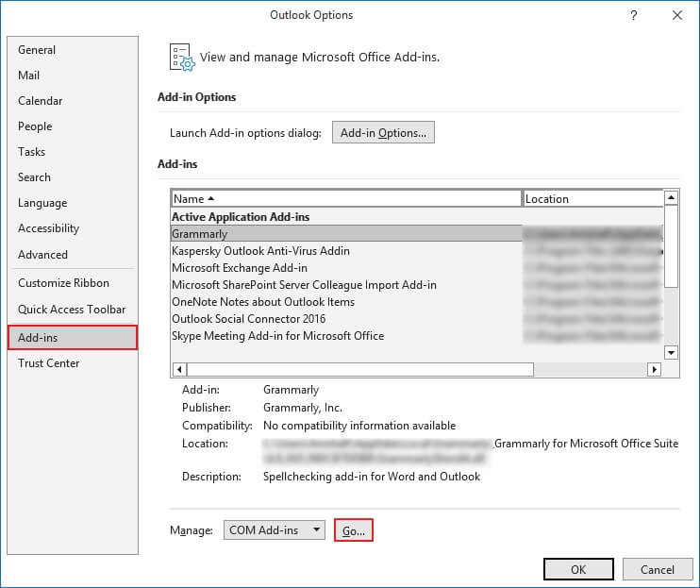Click the Add-ins page header icon

[x=182, y=58]
